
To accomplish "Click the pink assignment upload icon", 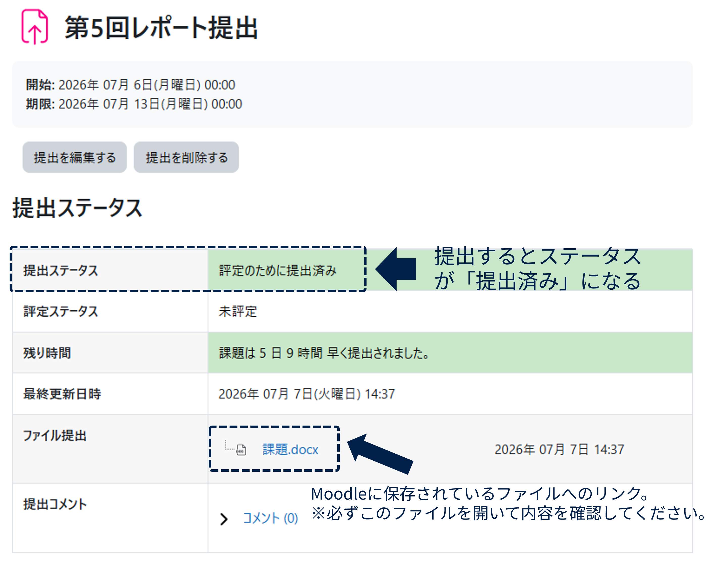I will [x=35, y=27].
